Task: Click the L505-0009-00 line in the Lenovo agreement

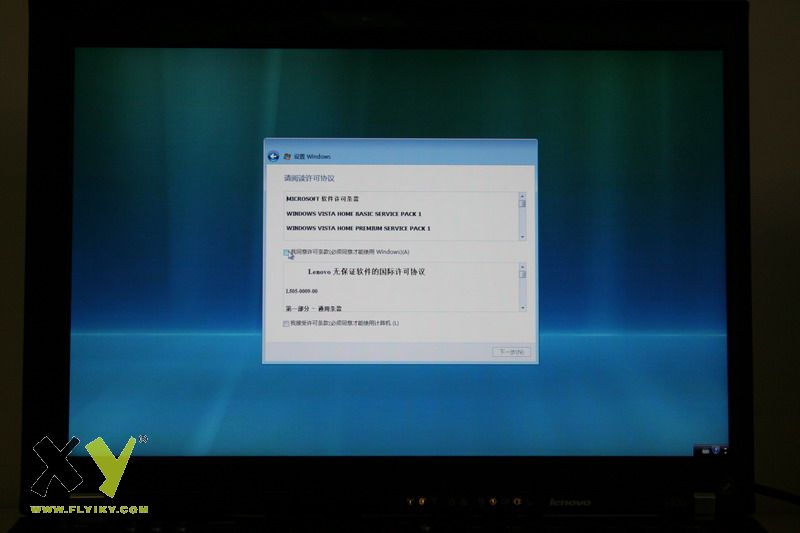Action: coord(302,291)
